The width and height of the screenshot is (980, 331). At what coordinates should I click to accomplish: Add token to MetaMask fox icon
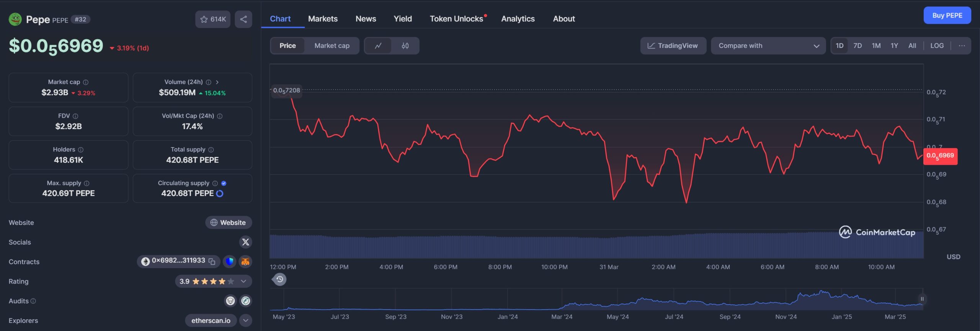[245, 262]
